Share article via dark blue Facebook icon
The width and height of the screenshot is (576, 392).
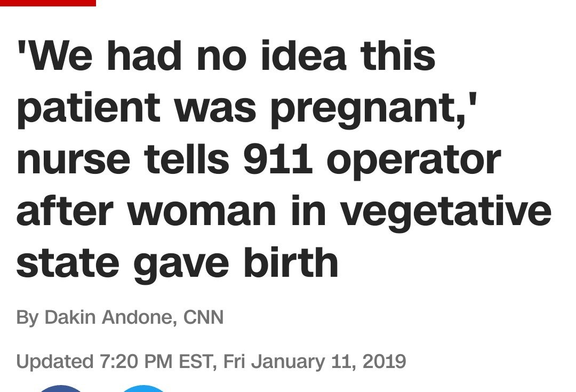click(61, 389)
